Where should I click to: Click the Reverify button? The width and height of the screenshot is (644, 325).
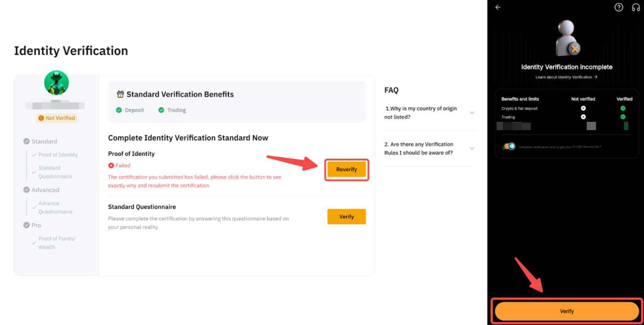pyautogui.click(x=346, y=170)
